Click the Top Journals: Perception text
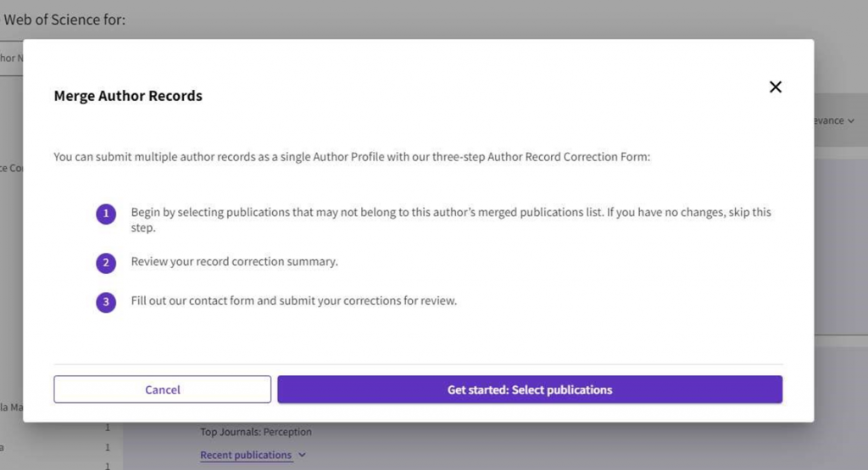Screen dimensions: 868x470 (256, 432)
